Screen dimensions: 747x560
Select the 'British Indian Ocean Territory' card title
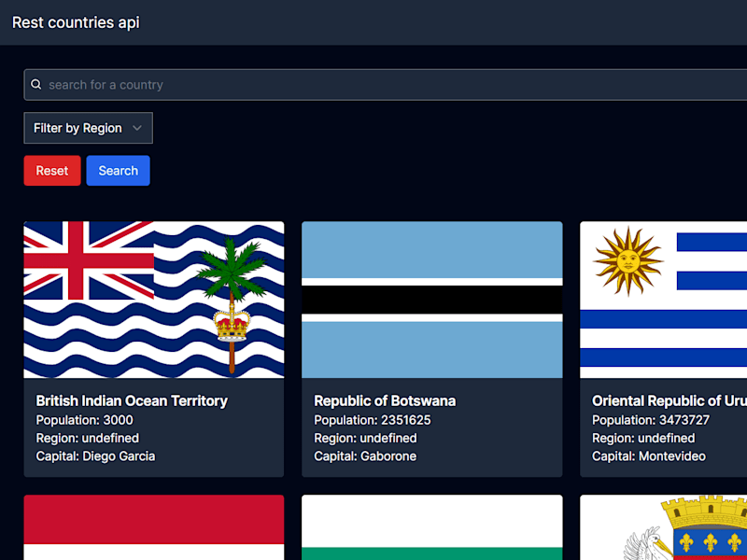pyautogui.click(x=132, y=401)
